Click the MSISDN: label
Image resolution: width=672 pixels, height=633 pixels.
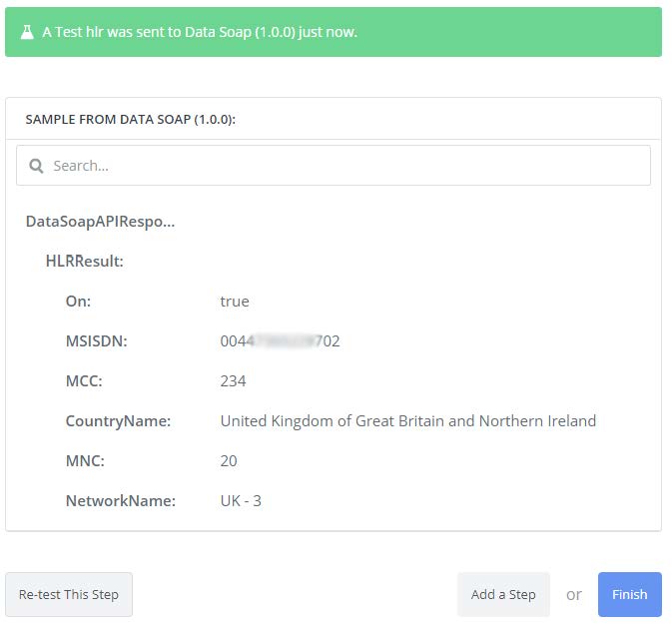[97, 341]
